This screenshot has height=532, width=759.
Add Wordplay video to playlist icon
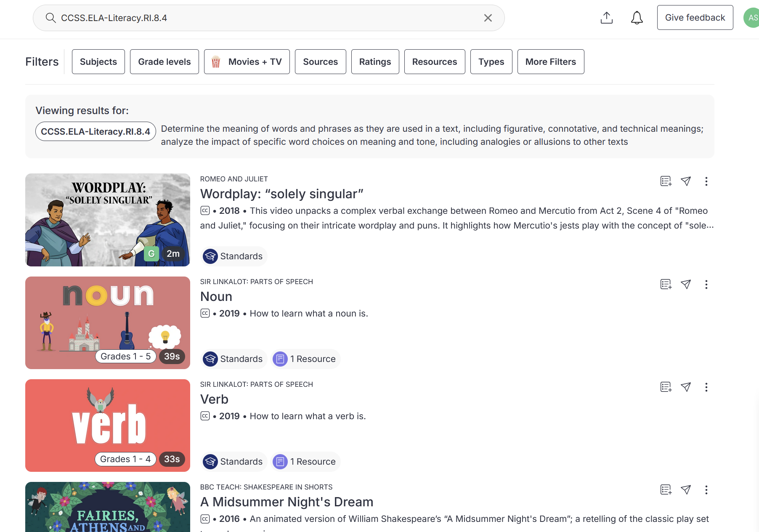666,181
